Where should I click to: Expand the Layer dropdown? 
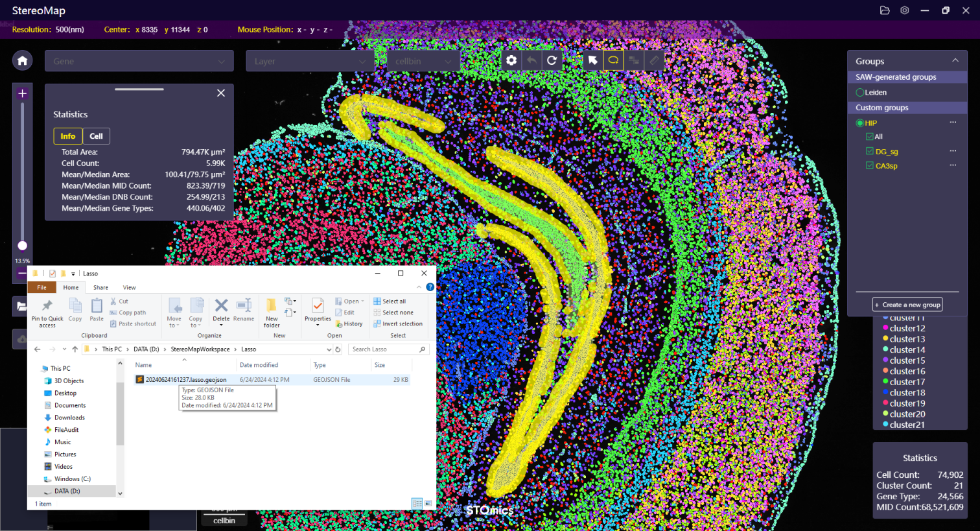point(310,61)
